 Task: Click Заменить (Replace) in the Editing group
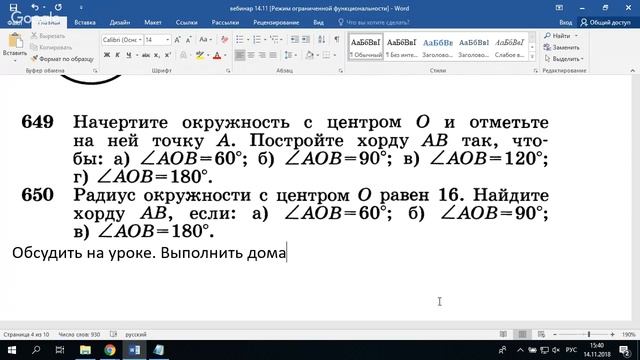click(562, 47)
